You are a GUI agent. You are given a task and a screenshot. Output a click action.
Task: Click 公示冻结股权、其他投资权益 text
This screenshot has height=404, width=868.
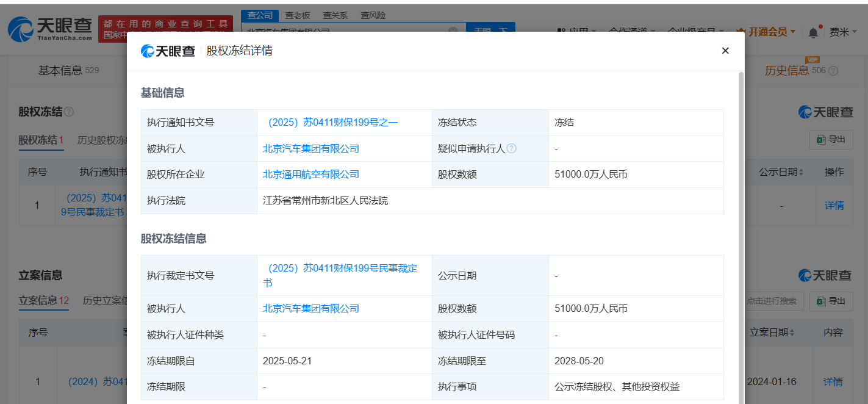(x=617, y=387)
